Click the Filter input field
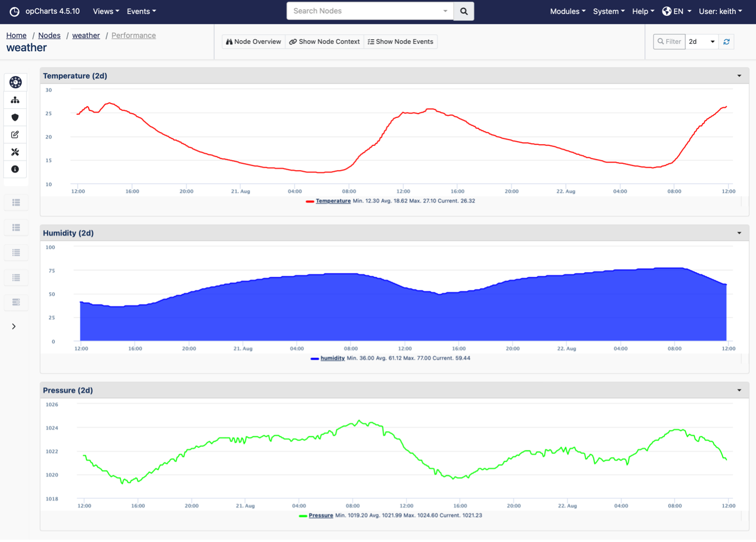The image size is (756, 542). tap(669, 42)
